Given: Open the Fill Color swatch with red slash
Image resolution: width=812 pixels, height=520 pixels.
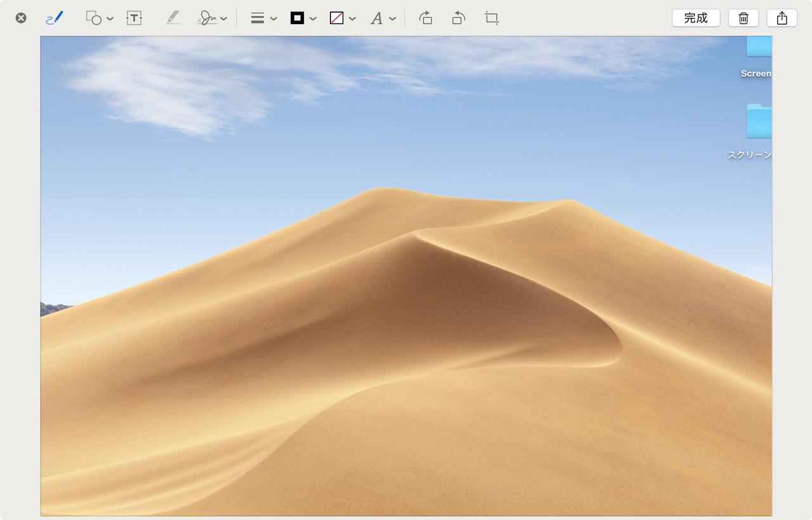Looking at the screenshot, I should (337, 18).
